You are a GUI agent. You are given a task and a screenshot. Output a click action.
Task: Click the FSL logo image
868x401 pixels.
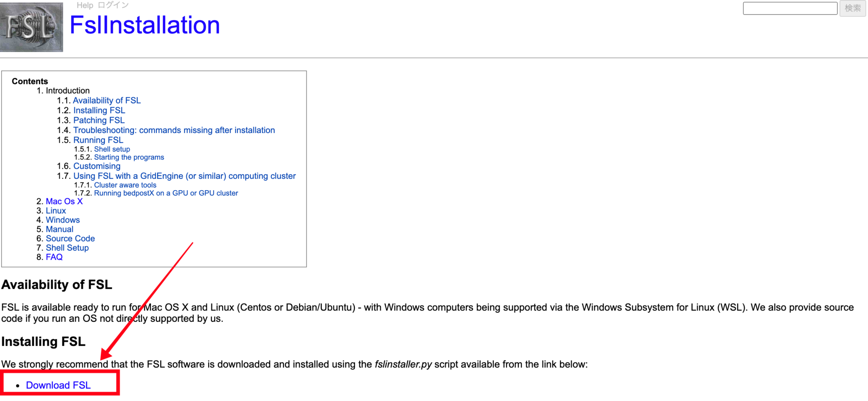[31, 27]
